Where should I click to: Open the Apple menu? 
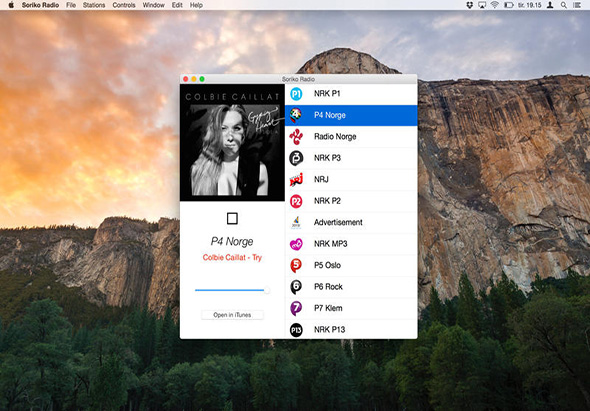pyautogui.click(x=11, y=5)
